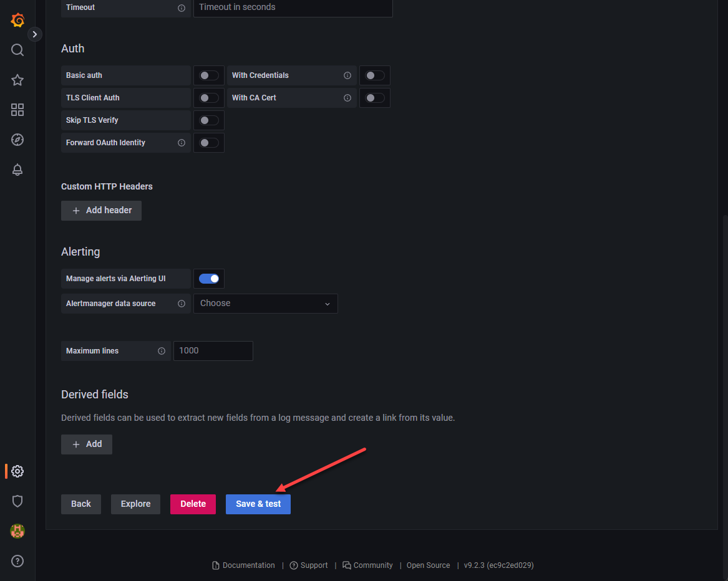Click the red Delete button
The width and height of the screenshot is (728, 581).
pos(193,504)
